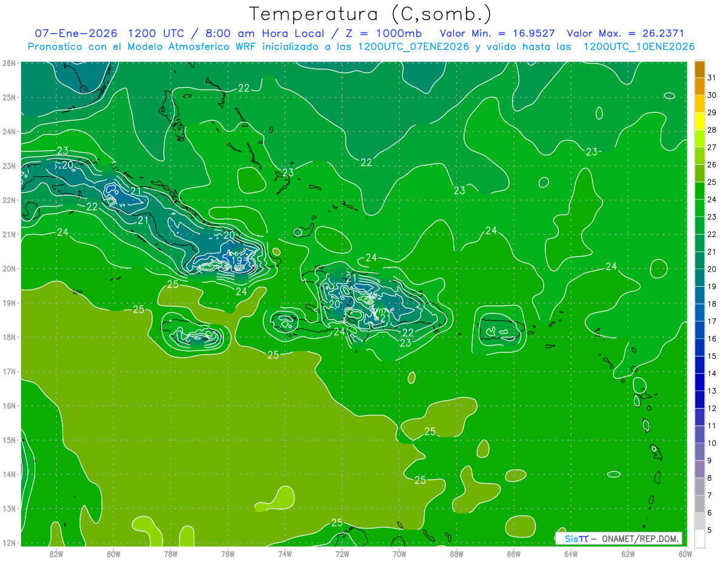Click the "14N" latitude label
This screenshot has height=562, width=728.
9,474
